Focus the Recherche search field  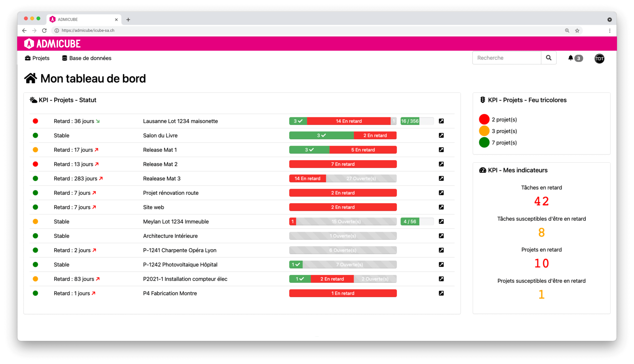(x=507, y=58)
